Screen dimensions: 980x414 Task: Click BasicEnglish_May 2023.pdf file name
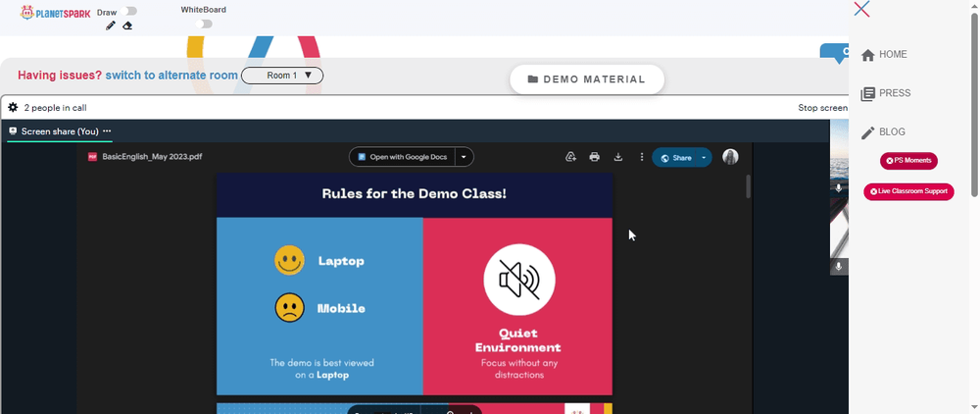[152, 157]
